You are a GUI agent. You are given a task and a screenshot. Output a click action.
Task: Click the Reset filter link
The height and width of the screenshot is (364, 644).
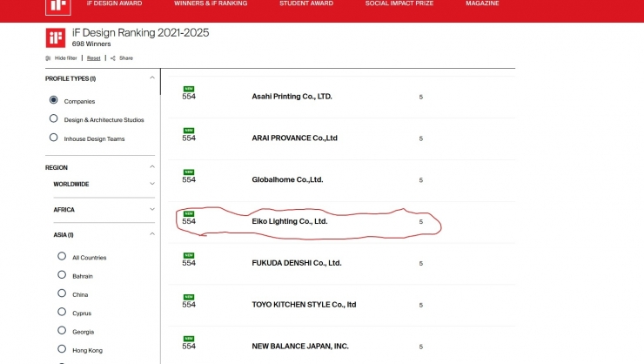pos(94,58)
